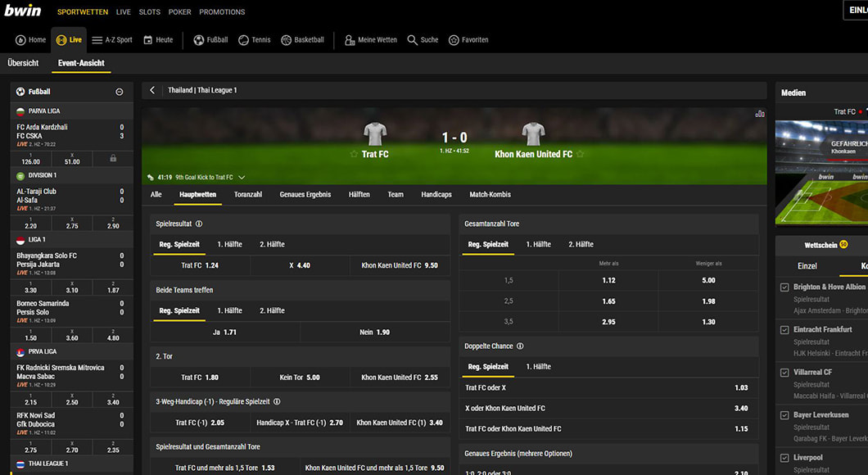Select the Toranzahl market tab
This screenshot has width=868, height=475.
click(247, 195)
